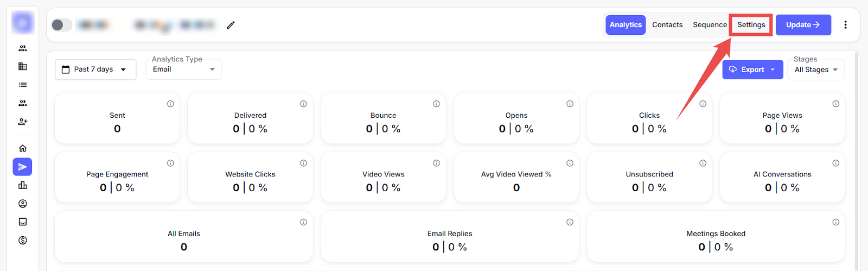Open the All Stages dropdown
The image size is (868, 271).
click(816, 70)
